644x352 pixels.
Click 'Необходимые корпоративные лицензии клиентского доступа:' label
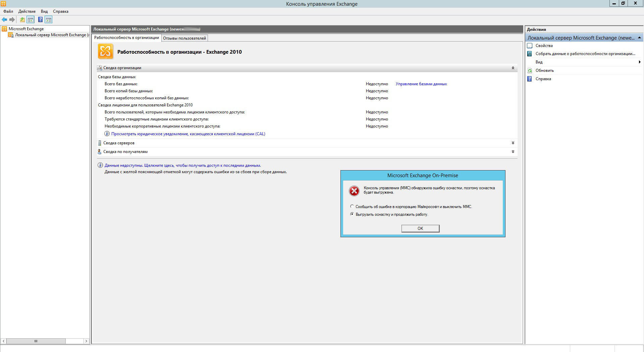tap(162, 126)
